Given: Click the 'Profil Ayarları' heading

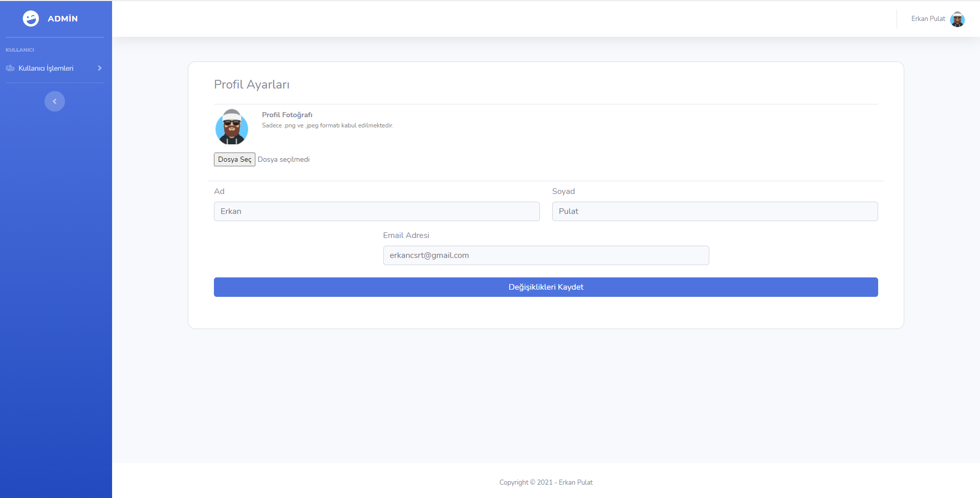Looking at the screenshot, I should coord(252,84).
